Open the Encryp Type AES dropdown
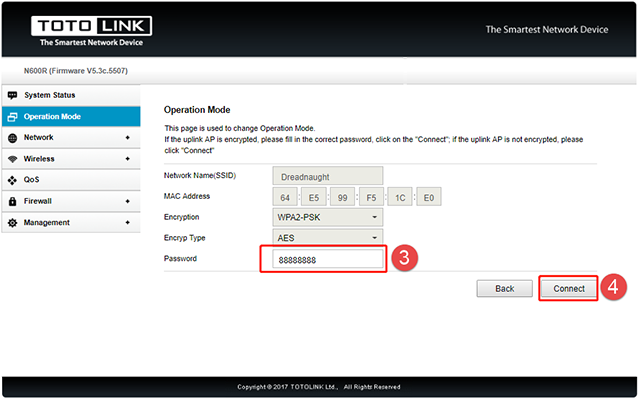This screenshot has width=640, height=399. pyautogui.click(x=328, y=237)
